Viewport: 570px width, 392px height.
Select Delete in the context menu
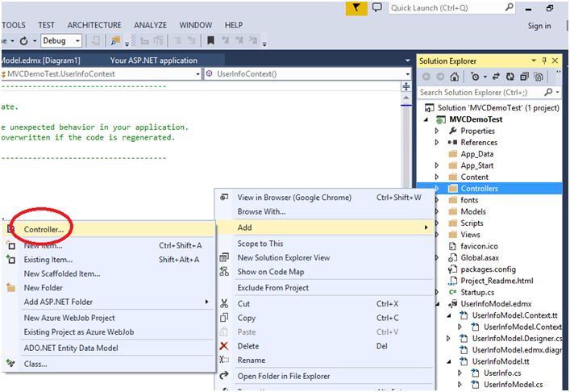247,346
